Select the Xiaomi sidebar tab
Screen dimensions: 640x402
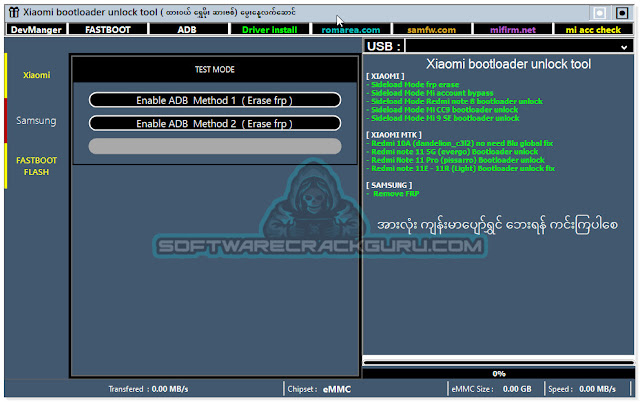pos(36,75)
